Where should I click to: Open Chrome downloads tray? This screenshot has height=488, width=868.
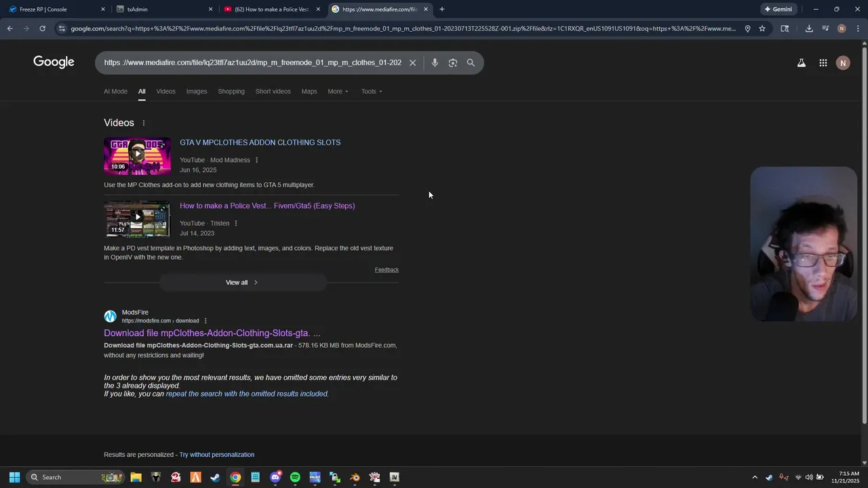point(809,28)
